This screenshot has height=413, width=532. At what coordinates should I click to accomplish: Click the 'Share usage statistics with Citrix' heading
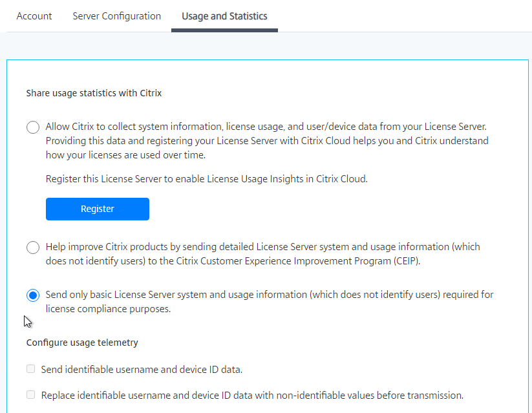[94, 93]
